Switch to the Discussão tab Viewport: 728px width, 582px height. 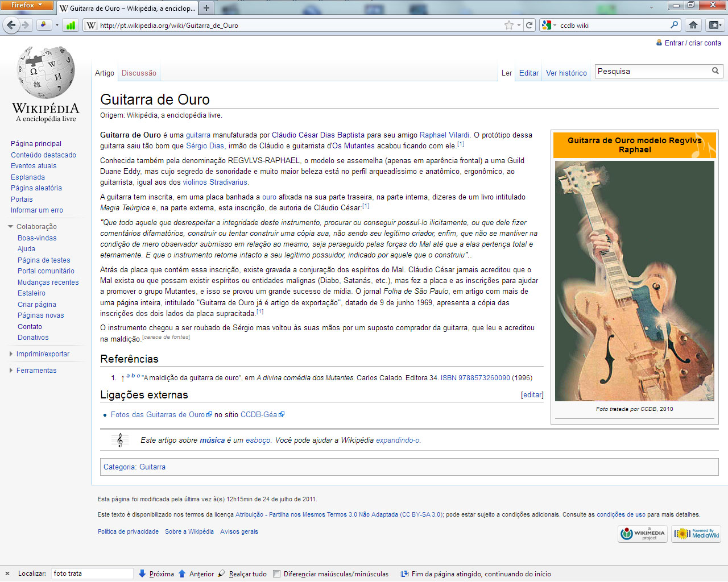pyautogui.click(x=139, y=73)
